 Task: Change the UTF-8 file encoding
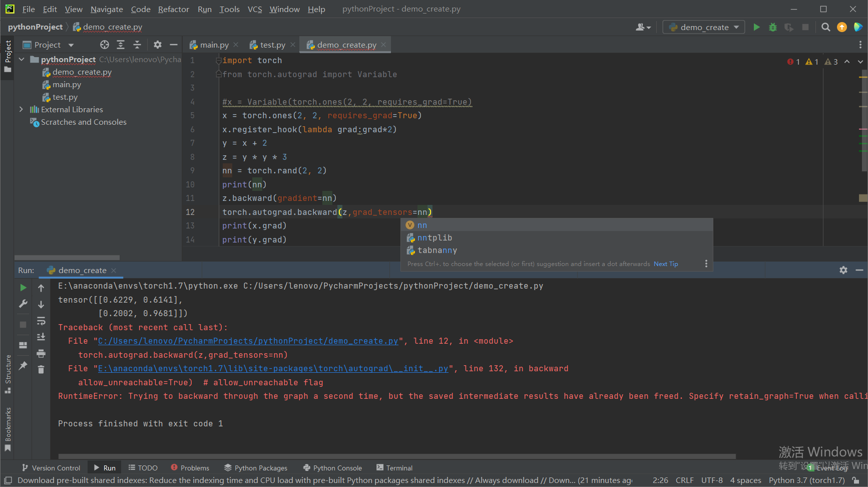[712, 480]
